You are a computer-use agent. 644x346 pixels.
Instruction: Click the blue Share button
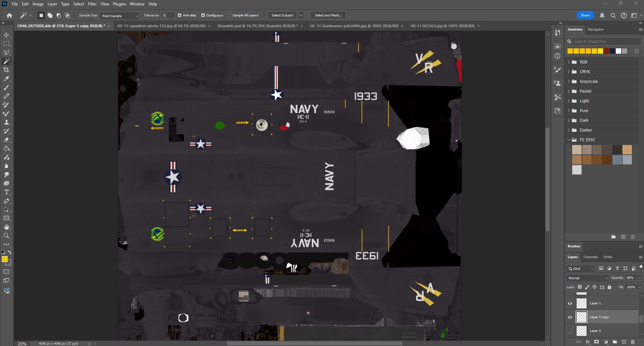point(585,15)
